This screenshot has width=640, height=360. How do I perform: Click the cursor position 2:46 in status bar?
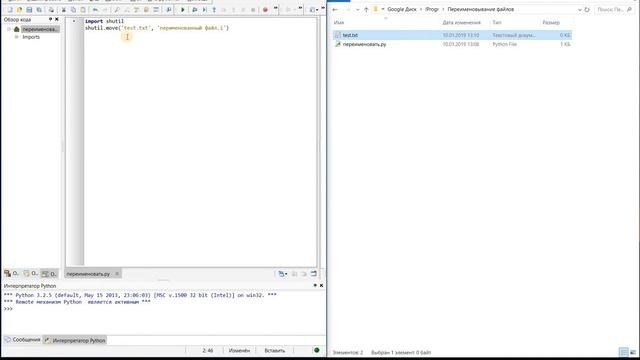pos(208,350)
